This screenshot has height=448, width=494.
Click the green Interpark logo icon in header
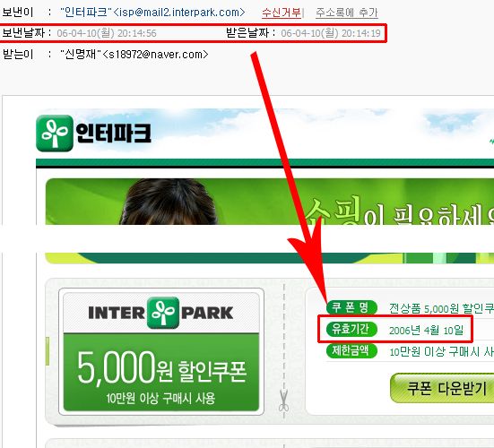coord(55,134)
